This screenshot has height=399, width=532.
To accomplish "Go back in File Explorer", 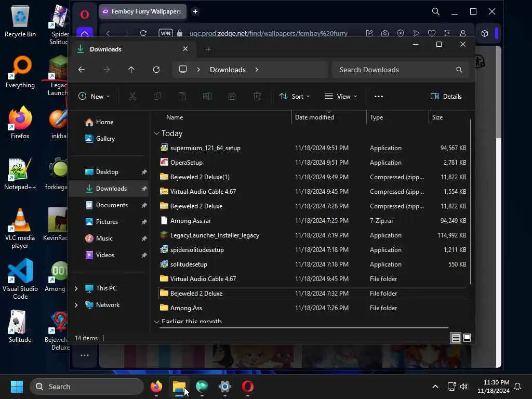I will click(82, 70).
